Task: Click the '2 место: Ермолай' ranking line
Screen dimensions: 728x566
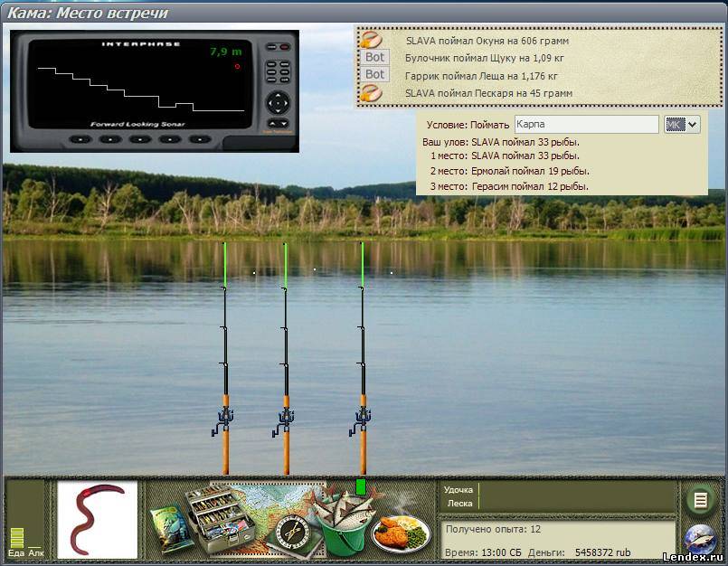Action: [x=509, y=171]
